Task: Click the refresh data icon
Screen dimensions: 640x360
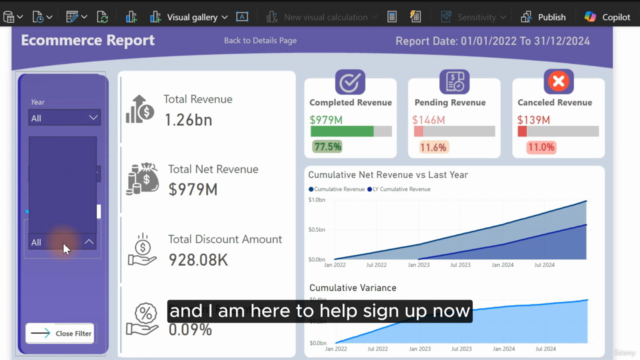Action: pos(102,17)
